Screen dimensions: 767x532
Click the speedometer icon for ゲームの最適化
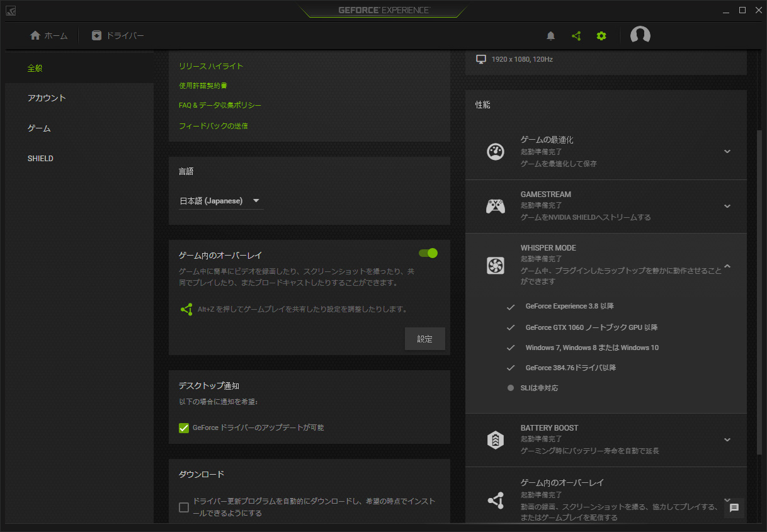click(496, 152)
